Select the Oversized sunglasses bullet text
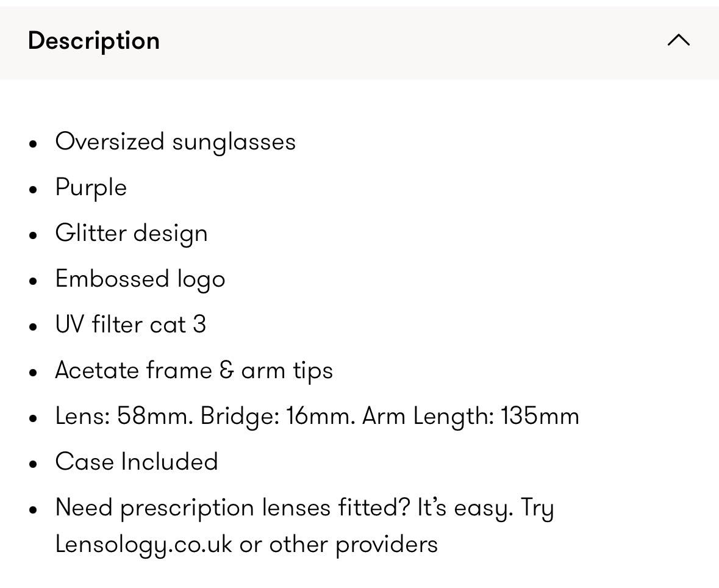Image resolution: width=719 pixels, height=588 pixels. click(176, 142)
